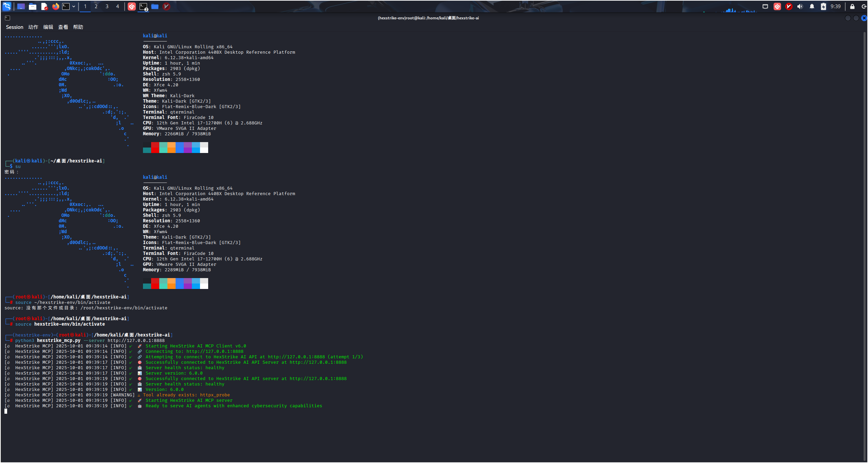Click the lock screen padlock icon
Image resolution: width=868 pixels, height=463 pixels.
(x=852, y=6)
